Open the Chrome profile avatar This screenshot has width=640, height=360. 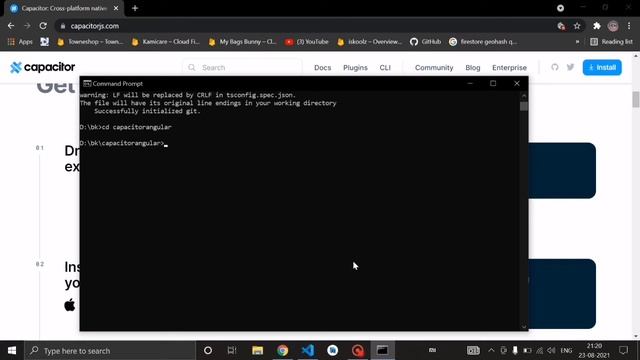(x=613, y=26)
